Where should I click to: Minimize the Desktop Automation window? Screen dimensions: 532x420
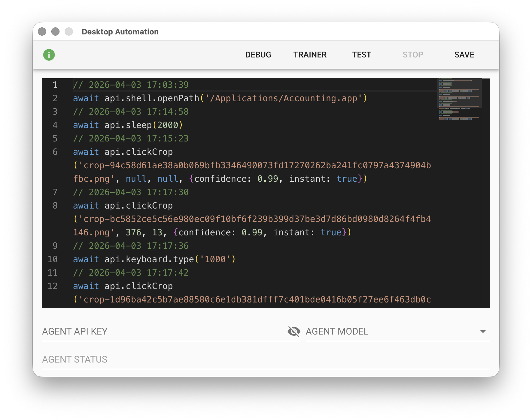pyautogui.click(x=55, y=32)
